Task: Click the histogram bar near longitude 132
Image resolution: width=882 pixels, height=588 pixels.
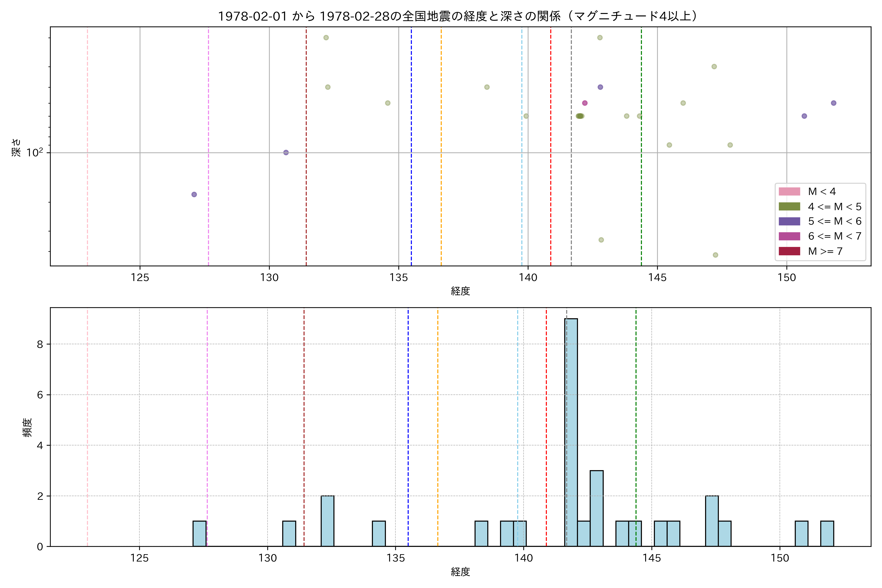Action: click(327, 521)
